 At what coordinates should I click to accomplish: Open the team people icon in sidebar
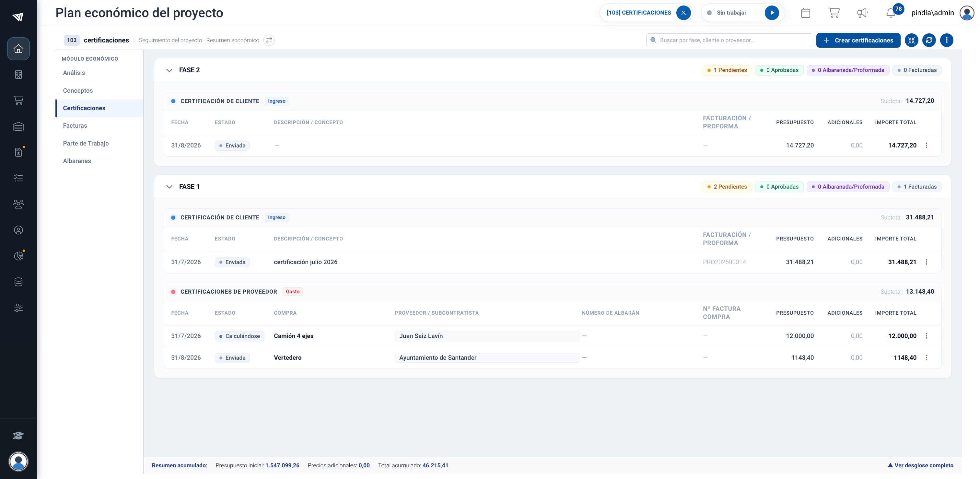click(x=18, y=204)
